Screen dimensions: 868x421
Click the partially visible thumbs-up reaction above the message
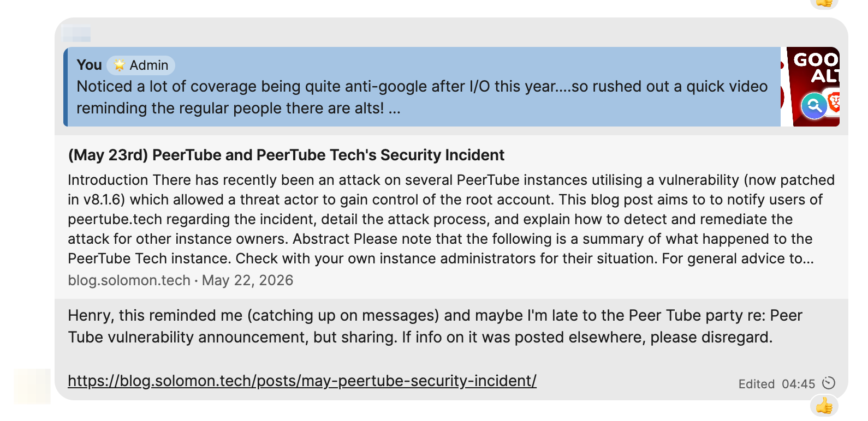(824, 3)
